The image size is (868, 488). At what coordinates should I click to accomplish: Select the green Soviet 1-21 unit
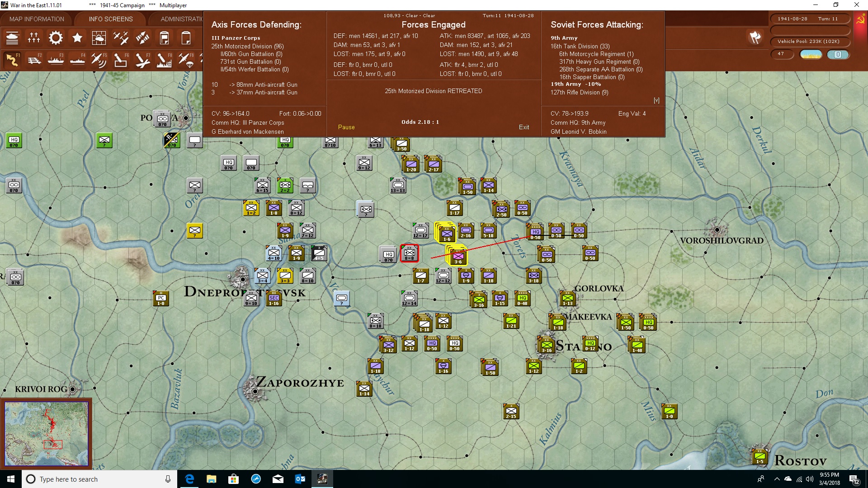[511, 321]
